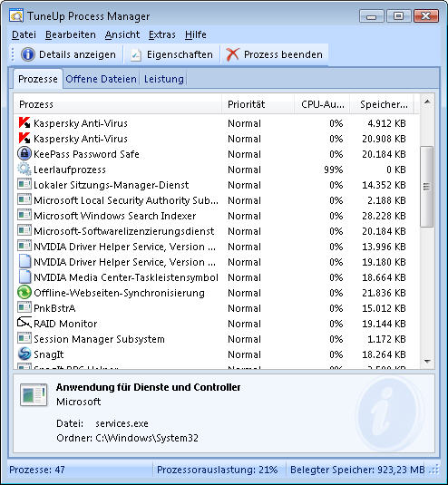
Task: Click the C:\Windows\System32 folder path
Action: coord(147,438)
